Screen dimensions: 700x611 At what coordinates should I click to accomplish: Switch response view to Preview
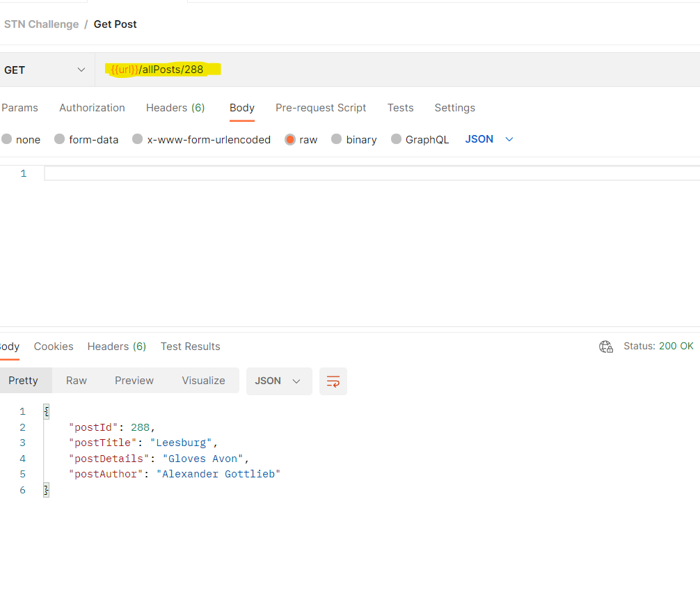point(134,381)
